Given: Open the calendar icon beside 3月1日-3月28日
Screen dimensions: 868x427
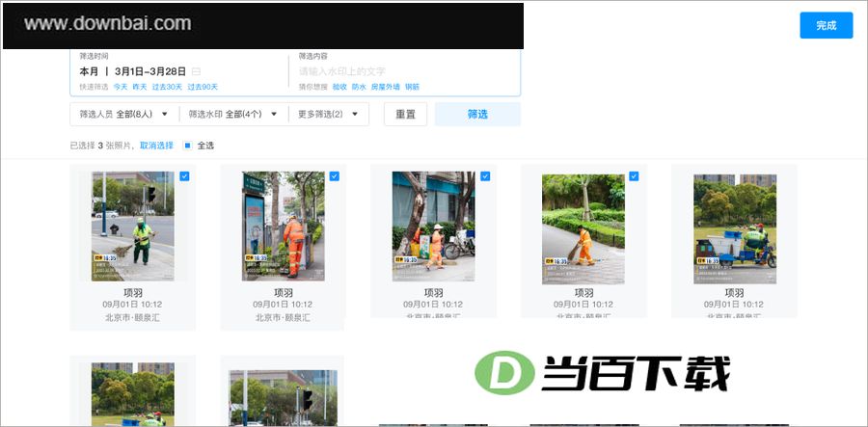Looking at the screenshot, I should click(x=196, y=71).
